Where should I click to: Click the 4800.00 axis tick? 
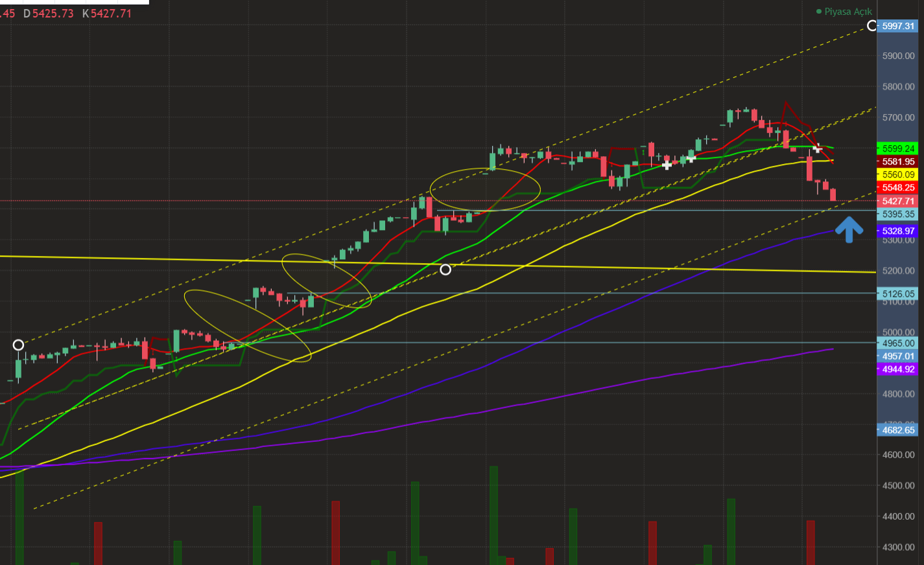(898, 394)
